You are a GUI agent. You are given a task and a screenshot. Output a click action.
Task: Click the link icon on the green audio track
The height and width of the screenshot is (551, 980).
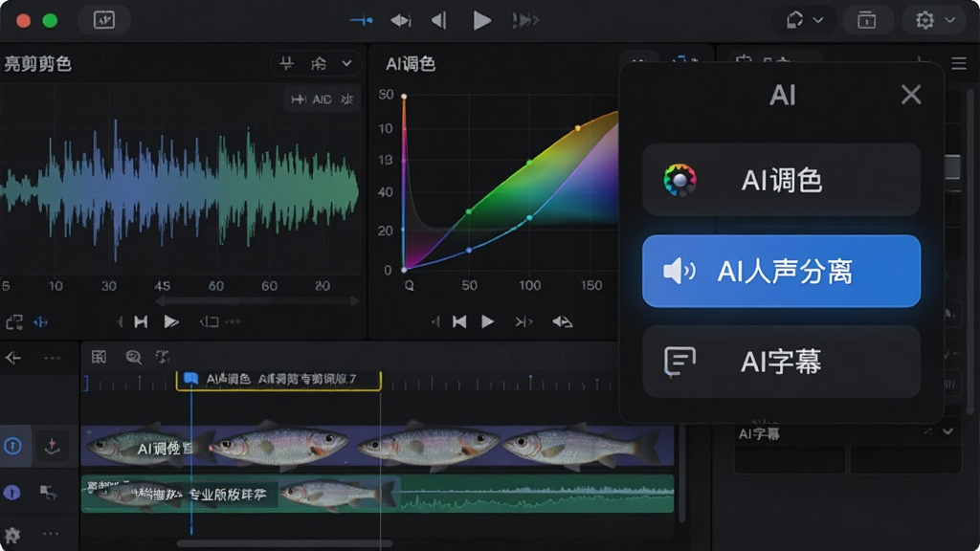pos(48,493)
